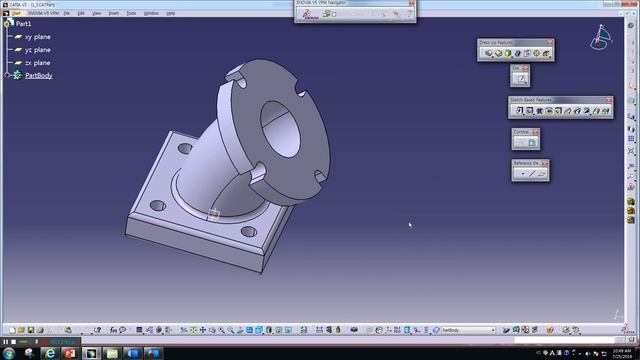
Task: Select the Draft Angle tool
Action: (x=508, y=53)
